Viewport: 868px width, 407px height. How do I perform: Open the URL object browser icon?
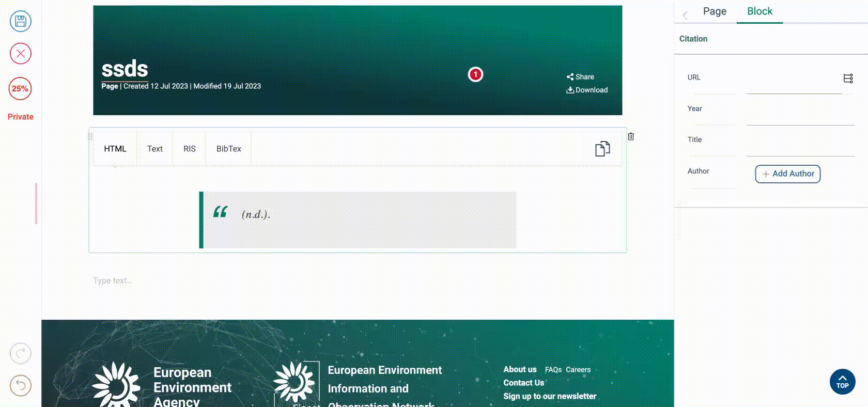coord(848,79)
